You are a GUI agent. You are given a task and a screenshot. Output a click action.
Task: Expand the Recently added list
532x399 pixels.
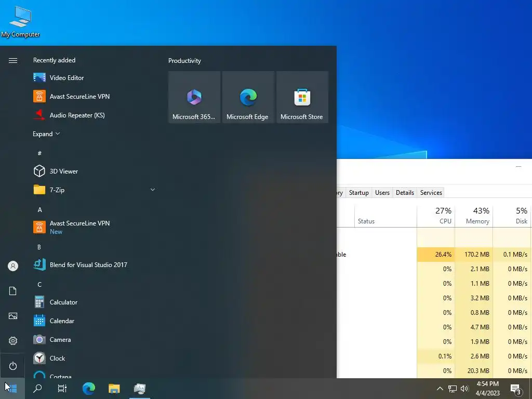pos(46,134)
